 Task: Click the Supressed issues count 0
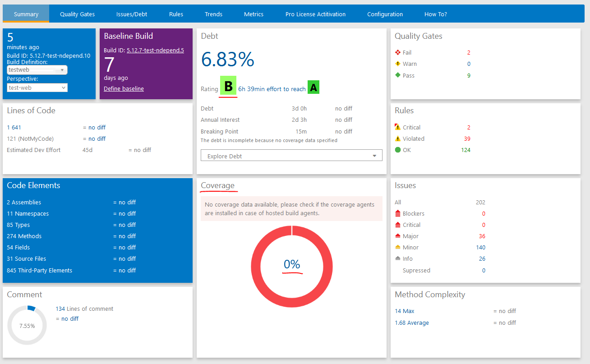pyautogui.click(x=484, y=270)
